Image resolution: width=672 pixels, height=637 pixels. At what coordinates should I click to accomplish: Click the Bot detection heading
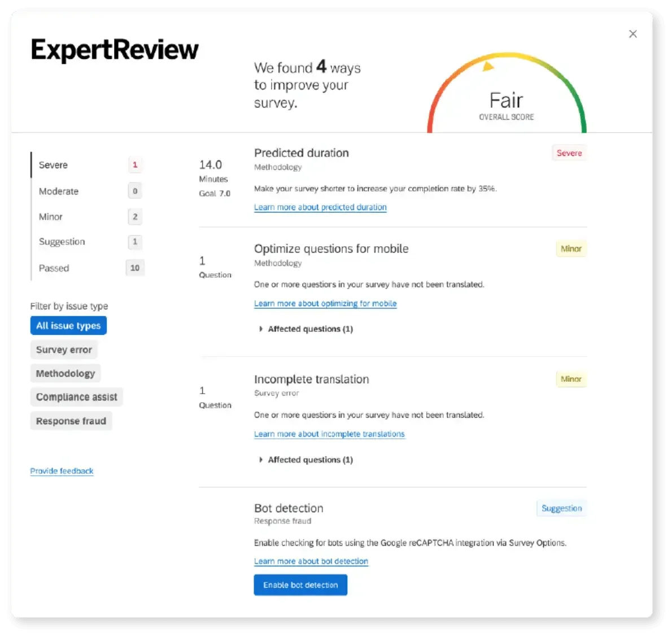289,508
